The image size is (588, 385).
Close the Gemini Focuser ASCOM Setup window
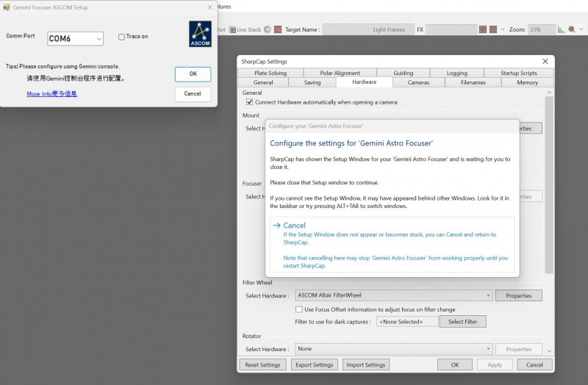click(209, 7)
